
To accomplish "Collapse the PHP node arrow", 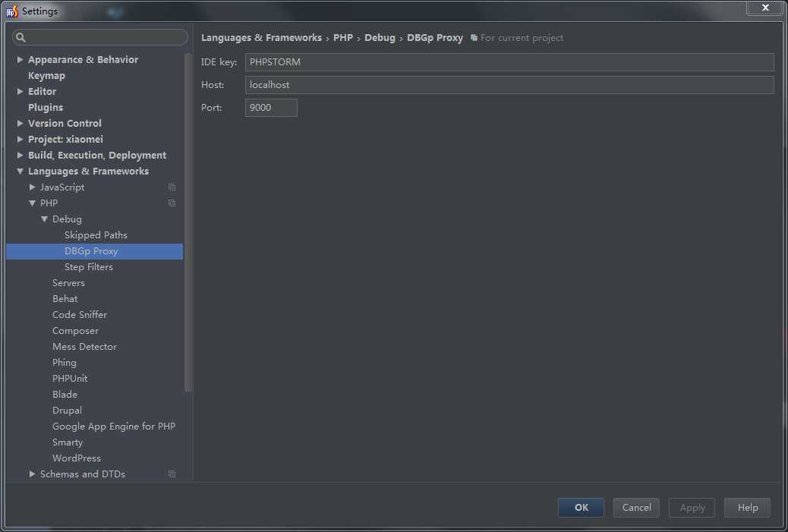I will (x=32, y=203).
